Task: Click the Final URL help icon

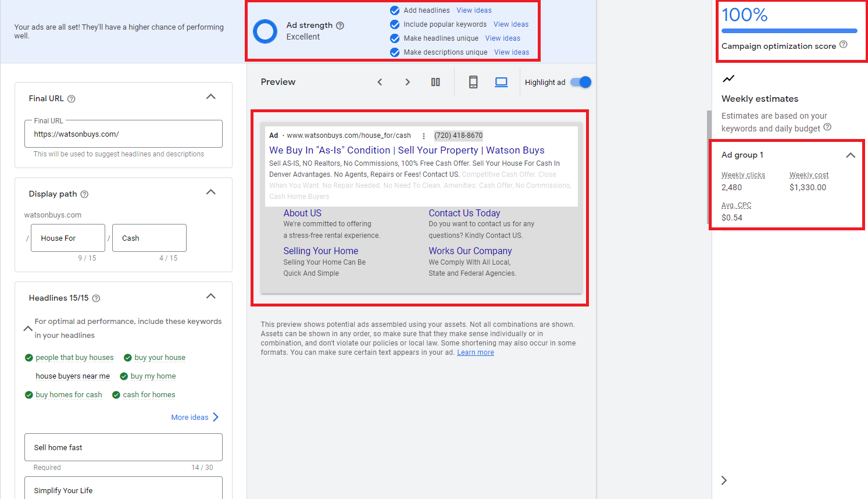Action: click(71, 98)
